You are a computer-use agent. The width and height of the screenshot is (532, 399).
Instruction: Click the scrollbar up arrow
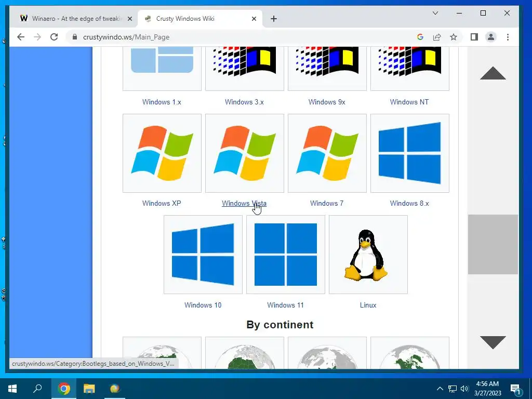[x=493, y=73]
